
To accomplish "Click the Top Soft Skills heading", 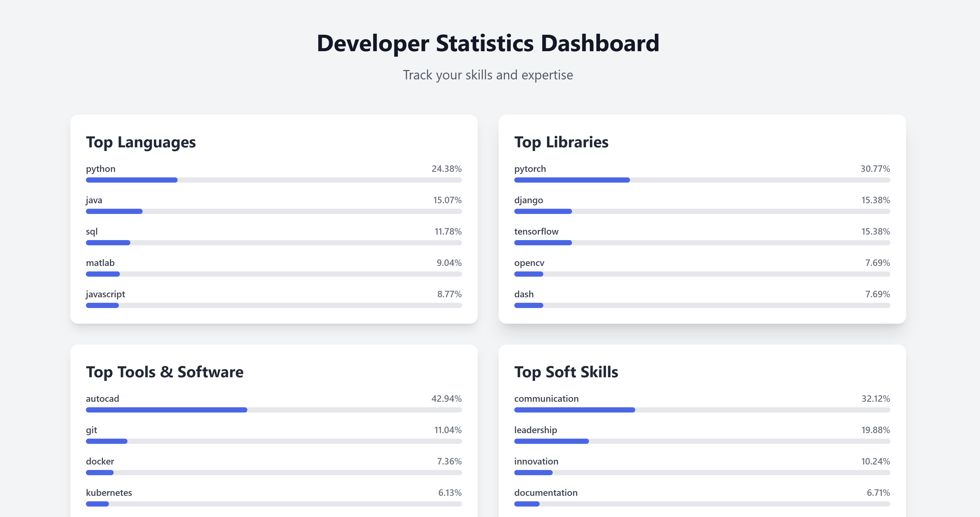I will click(566, 372).
